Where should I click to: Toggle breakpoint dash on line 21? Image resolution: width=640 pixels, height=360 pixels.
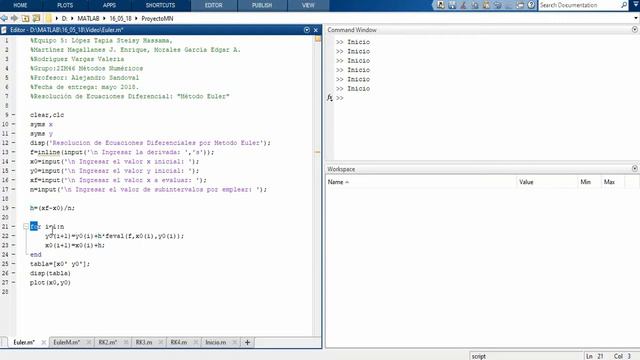[13, 227]
